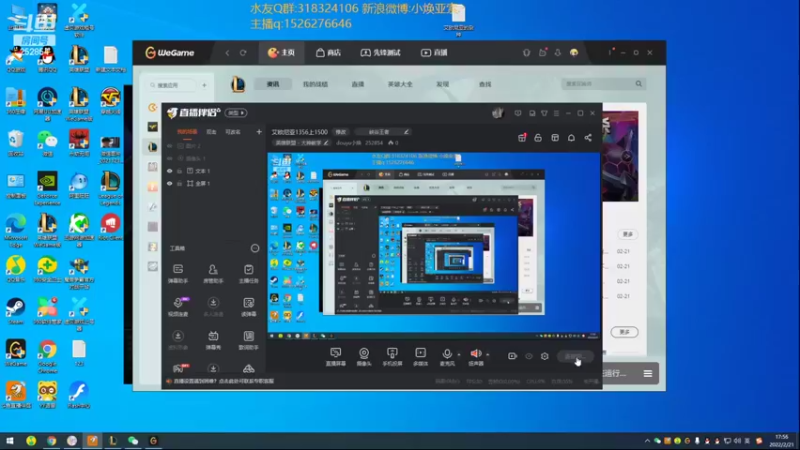The width and height of the screenshot is (800, 450).
Task: Open the 商店 store tab in WeGame
Action: [328, 53]
